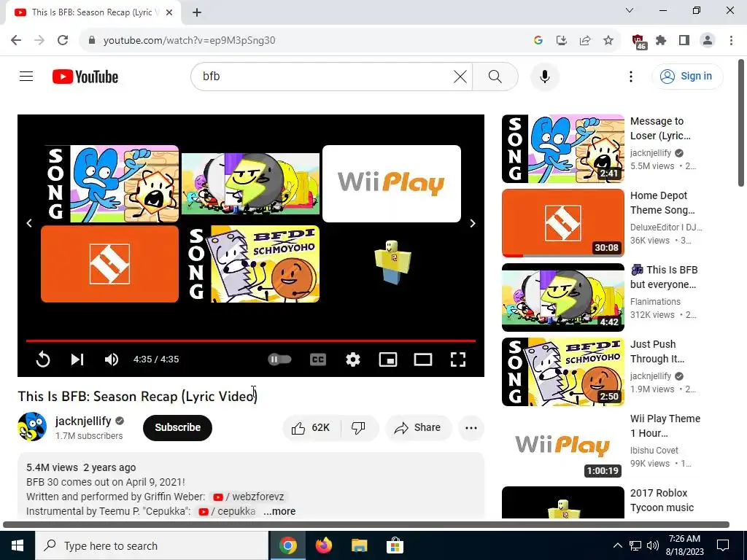747x560 pixels.
Task: Click the share page icon in address bar
Action: tap(585, 40)
